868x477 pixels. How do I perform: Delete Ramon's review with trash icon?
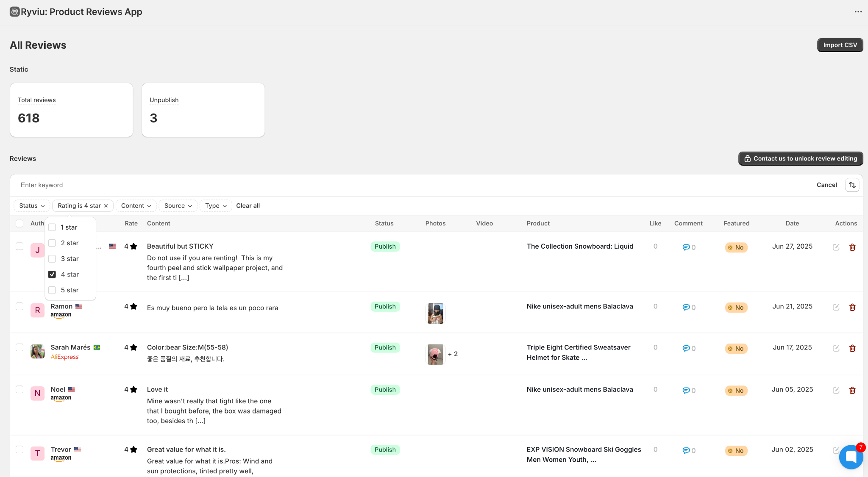(x=852, y=307)
